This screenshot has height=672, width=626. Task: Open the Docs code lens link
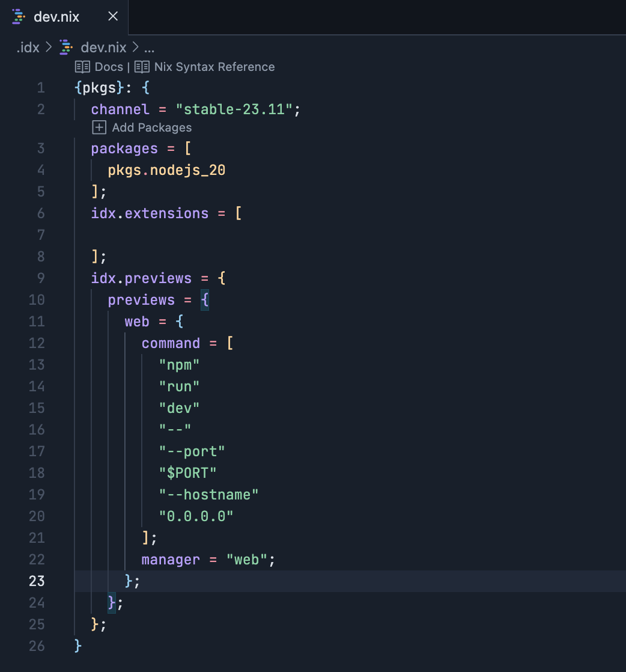109,67
